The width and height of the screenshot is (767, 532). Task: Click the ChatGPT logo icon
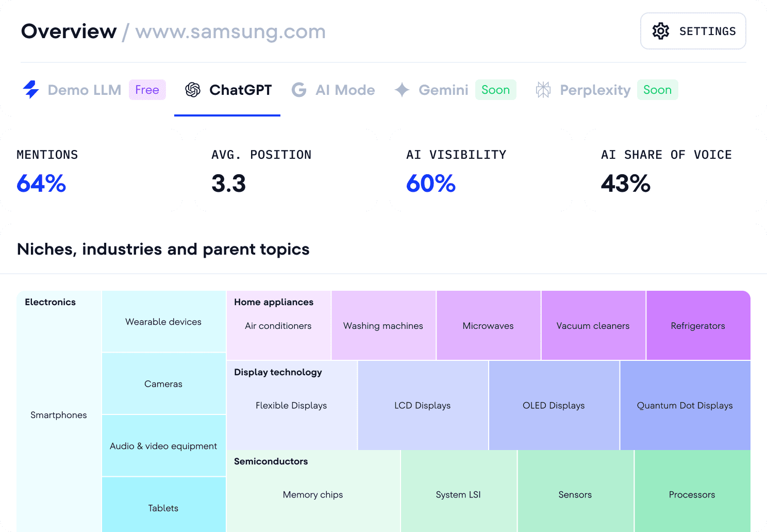pyautogui.click(x=193, y=90)
